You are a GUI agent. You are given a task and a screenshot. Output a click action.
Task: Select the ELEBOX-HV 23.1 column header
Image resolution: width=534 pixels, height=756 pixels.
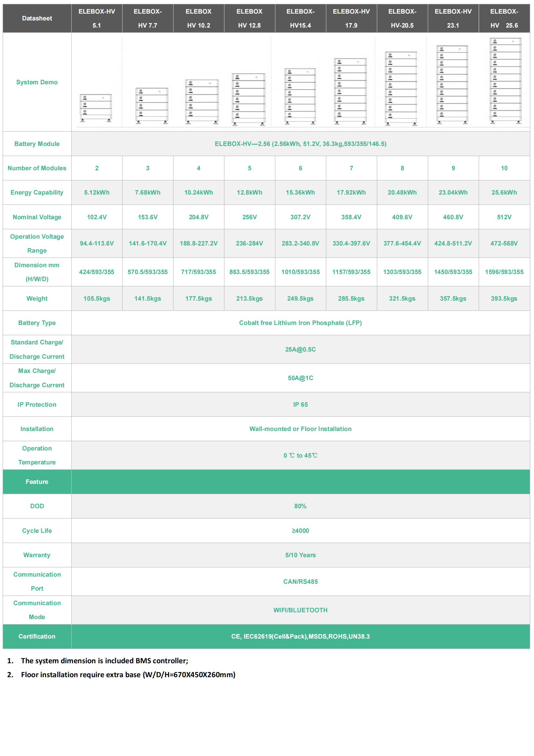point(453,18)
